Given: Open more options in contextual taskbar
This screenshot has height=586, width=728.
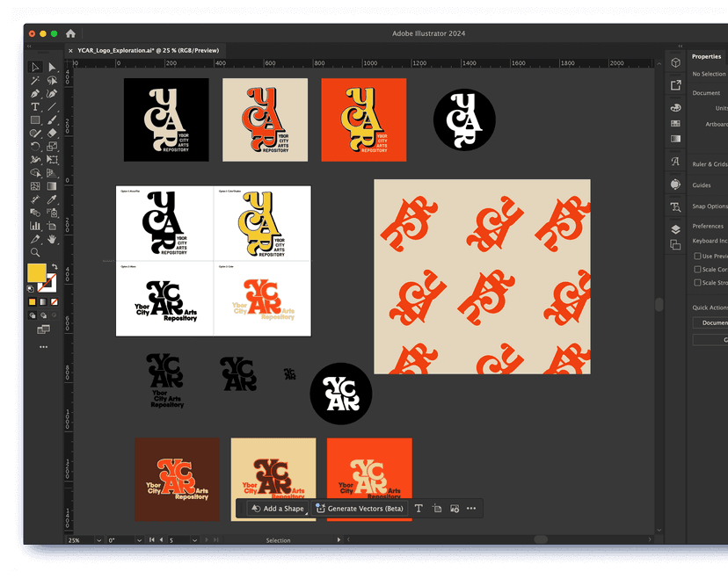Looking at the screenshot, I should coord(471,509).
